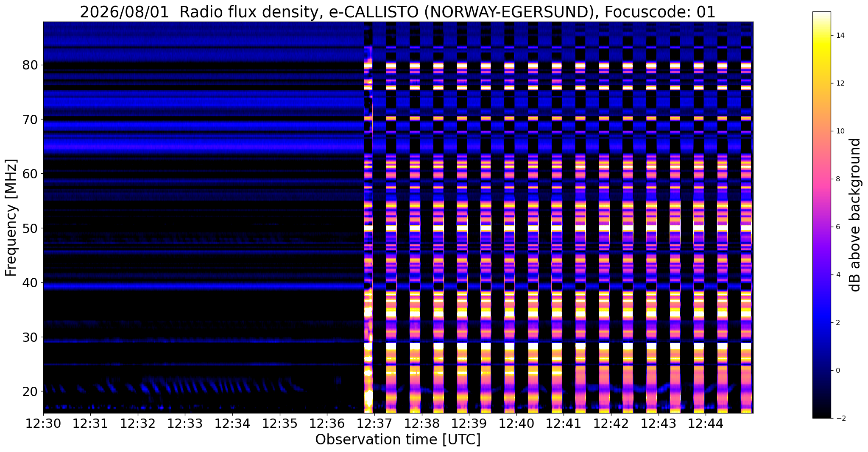Click the plot title text
The image size is (868, 452).
[x=398, y=12]
